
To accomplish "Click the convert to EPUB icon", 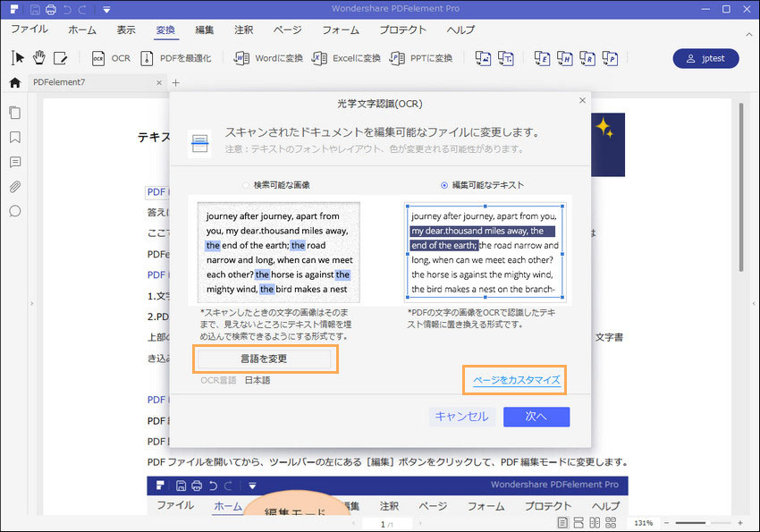I will (x=542, y=58).
